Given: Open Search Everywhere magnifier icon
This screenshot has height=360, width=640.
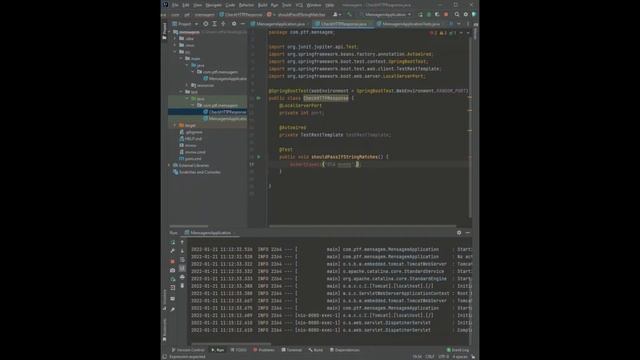Looking at the screenshot, I should click(x=457, y=14).
